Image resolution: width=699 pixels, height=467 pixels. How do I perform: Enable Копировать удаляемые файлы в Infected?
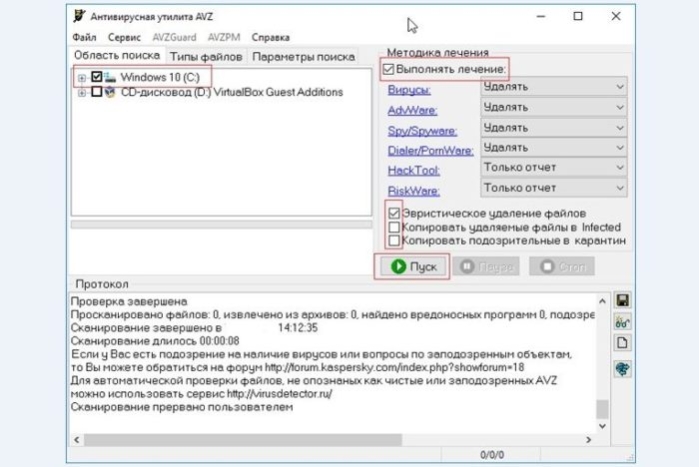point(394,227)
